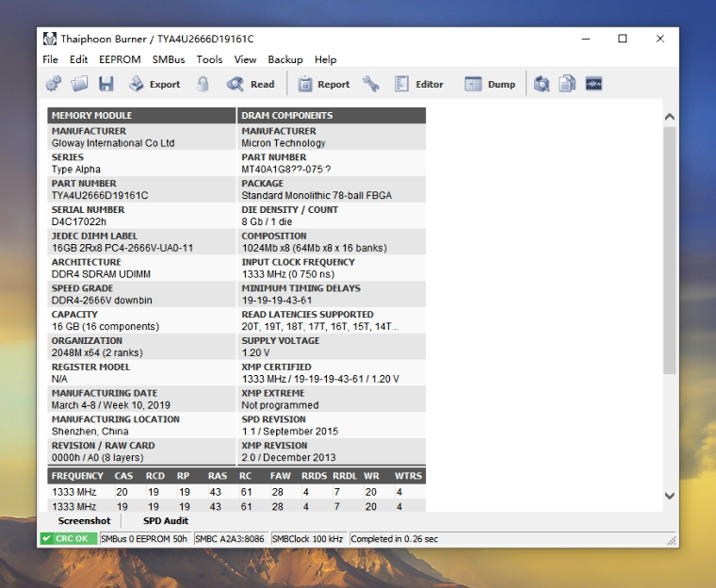
Task: Switch to the SPD Audit tab
Action: (x=166, y=520)
